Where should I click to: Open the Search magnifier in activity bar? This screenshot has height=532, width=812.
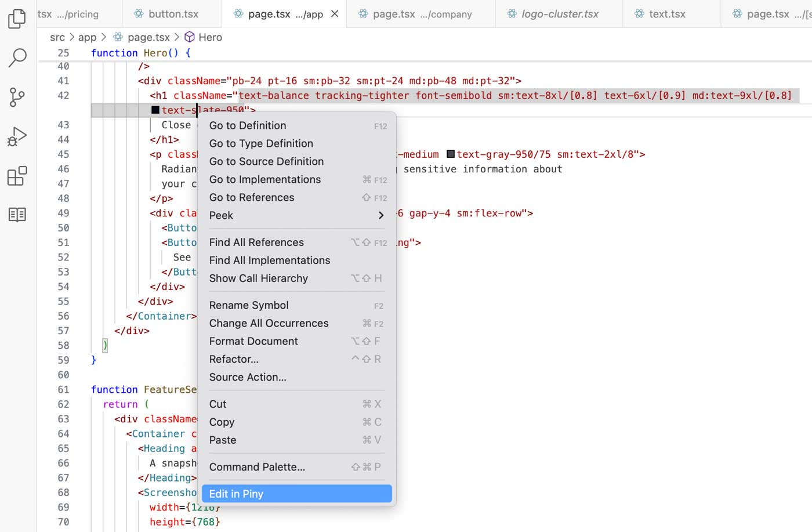pyautogui.click(x=17, y=57)
